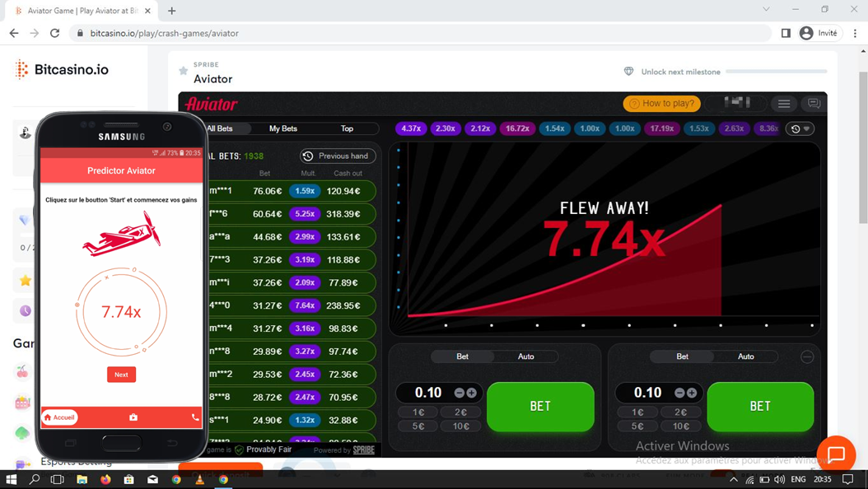Select the 16.72x round history pill
Screen dimensions: 868x489
click(x=517, y=128)
